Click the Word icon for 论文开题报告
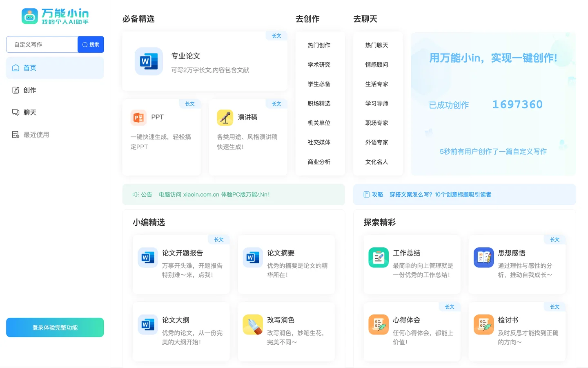This screenshot has height=368, width=588. [x=147, y=258]
